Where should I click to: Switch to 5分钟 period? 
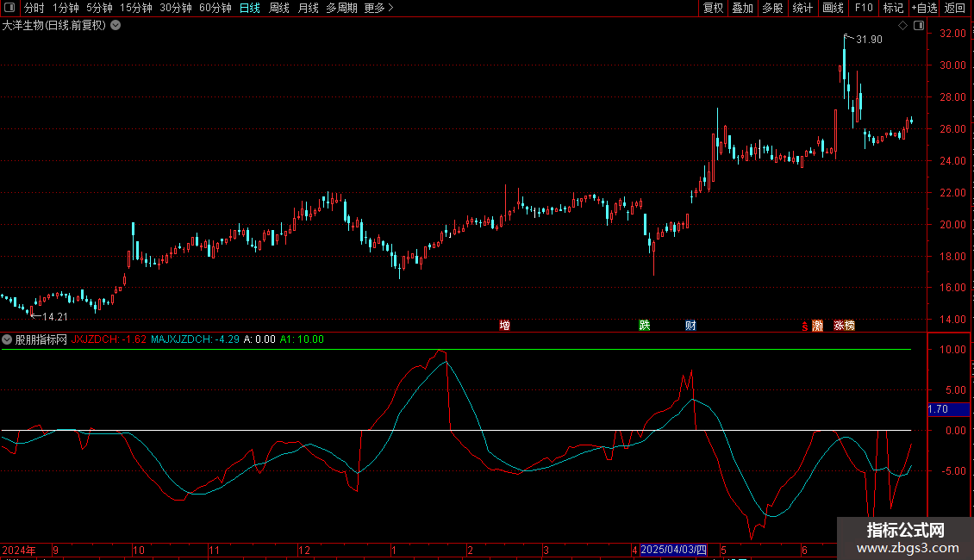click(x=99, y=8)
